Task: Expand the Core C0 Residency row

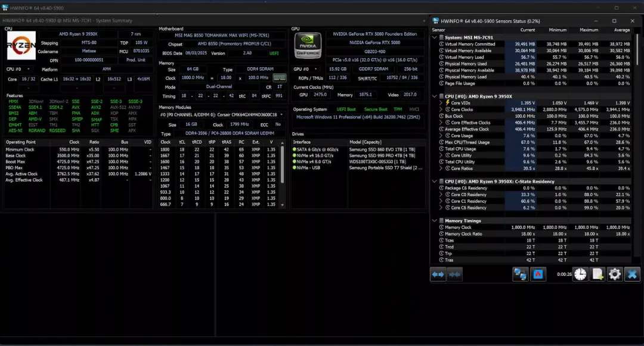Action: coord(441,195)
